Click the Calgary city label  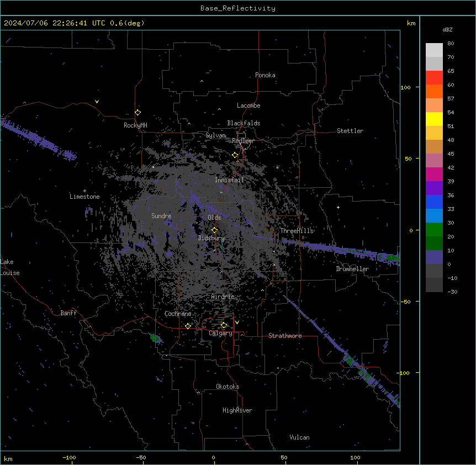(221, 333)
